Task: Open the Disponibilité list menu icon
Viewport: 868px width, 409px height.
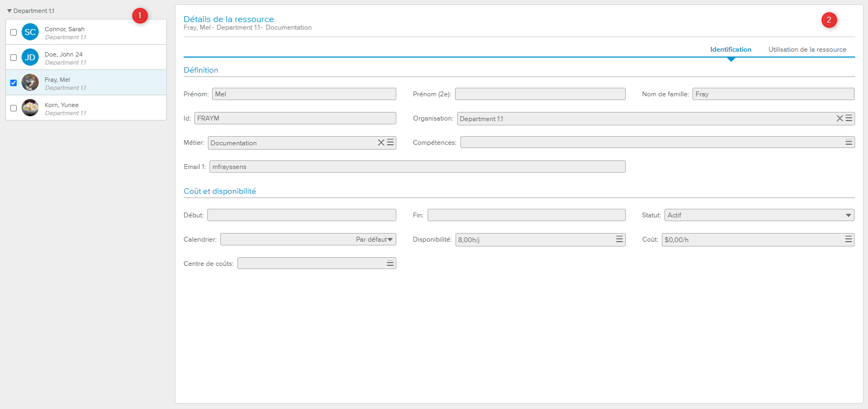Action: pos(620,239)
